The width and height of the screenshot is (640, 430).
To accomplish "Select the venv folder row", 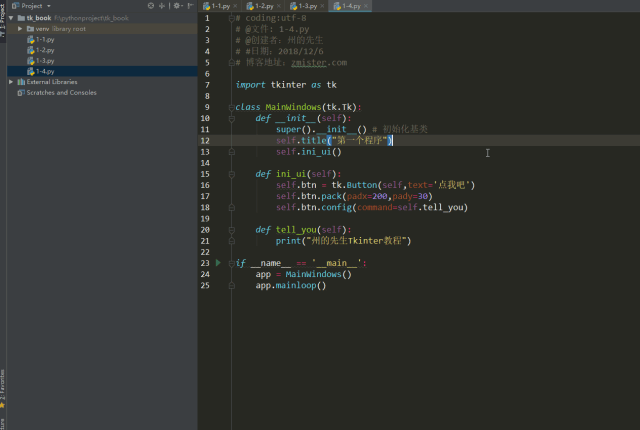I will pyautogui.click(x=102, y=29).
